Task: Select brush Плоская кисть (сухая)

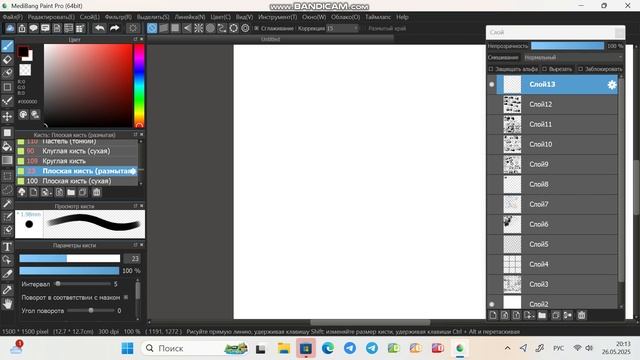Action: point(77,181)
